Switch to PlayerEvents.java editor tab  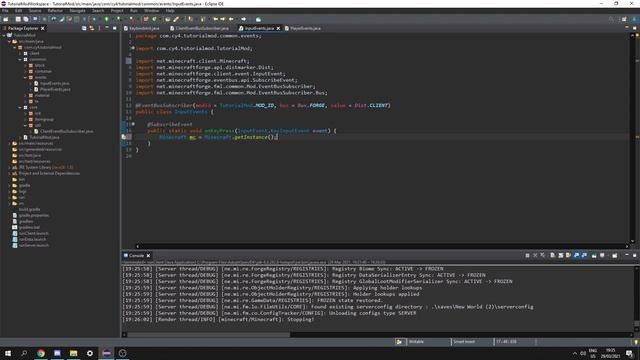pyautogui.click(x=302, y=28)
